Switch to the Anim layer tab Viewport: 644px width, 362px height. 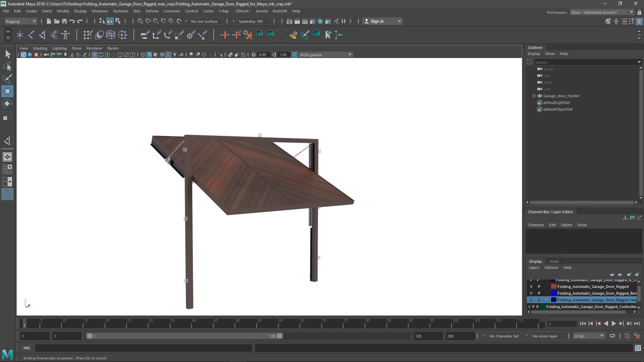click(554, 261)
